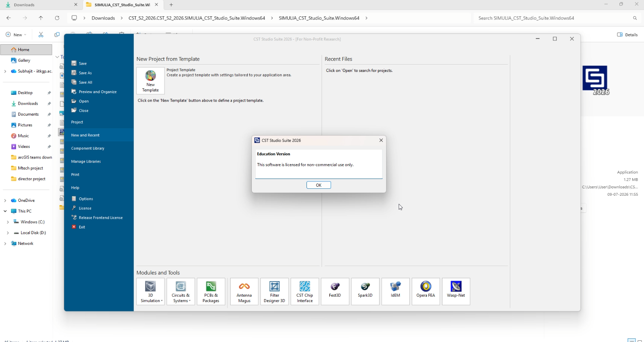Add a new File Explorer tab
Screen dimensions: 644x342
(x=171, y=5)
